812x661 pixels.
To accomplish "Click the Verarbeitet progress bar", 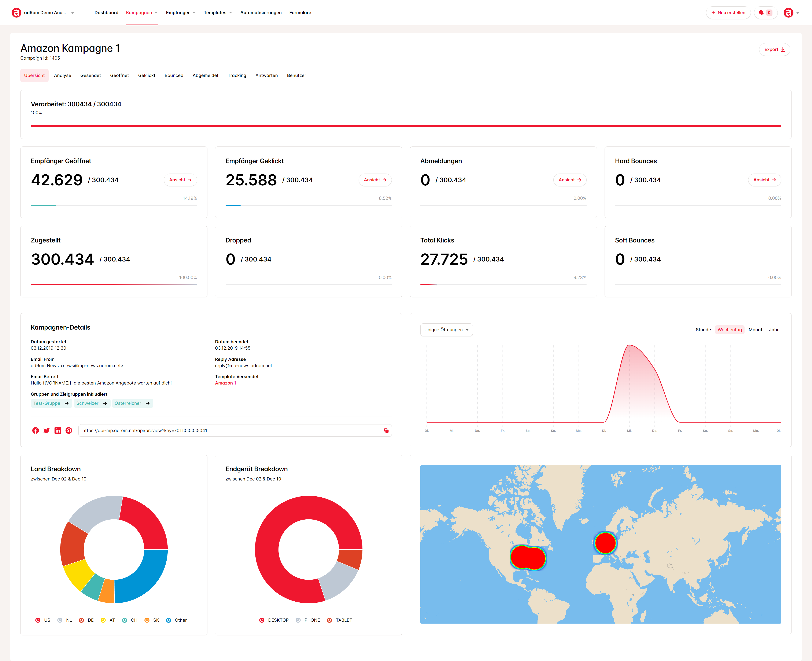I will click(x=406, y=126).
